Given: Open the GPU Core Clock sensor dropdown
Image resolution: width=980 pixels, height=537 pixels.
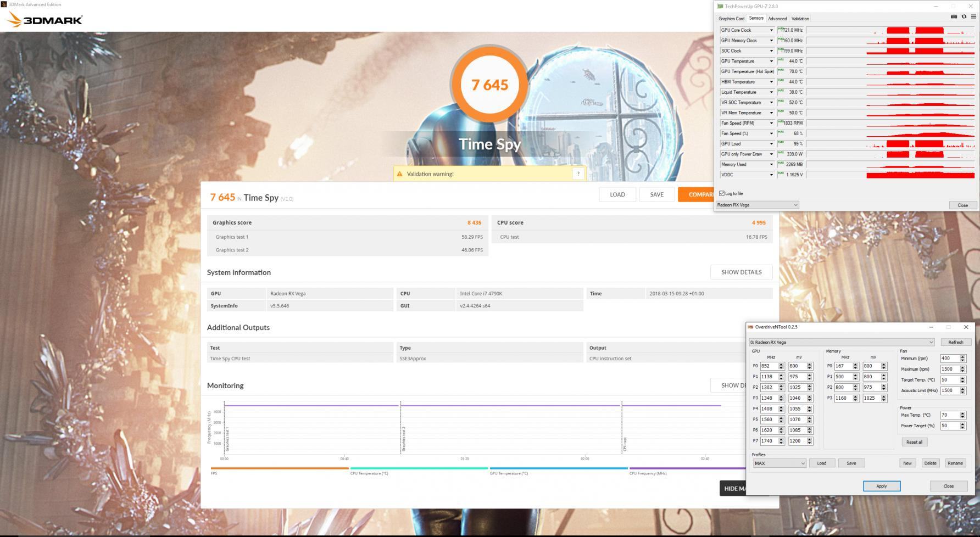Looking at the screenshot, I should [771, 30].
